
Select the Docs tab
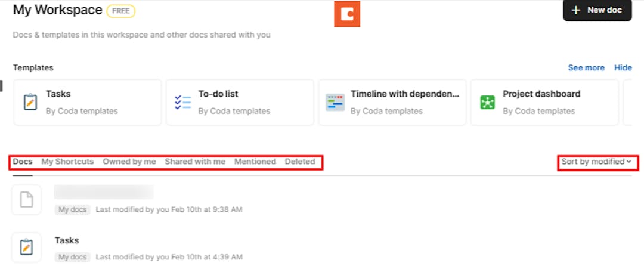[x=23, y=162]
